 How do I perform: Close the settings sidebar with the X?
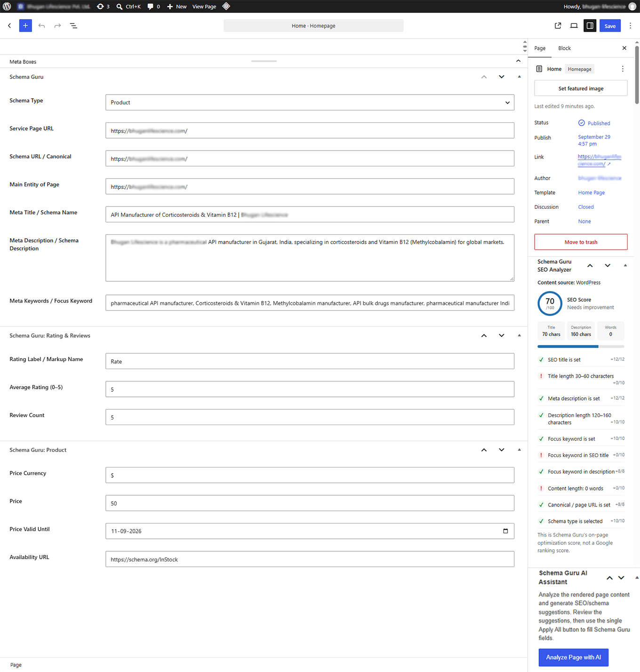click(x=624, y=48)
